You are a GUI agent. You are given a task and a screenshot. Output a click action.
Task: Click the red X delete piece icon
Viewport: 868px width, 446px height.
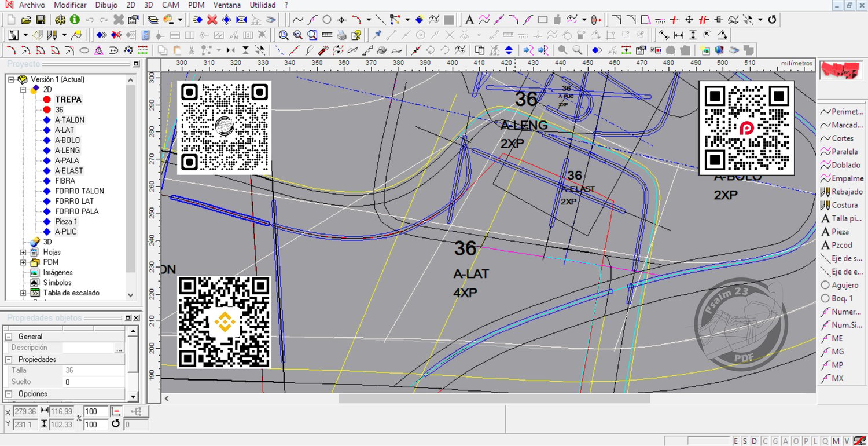coord(212,20)
